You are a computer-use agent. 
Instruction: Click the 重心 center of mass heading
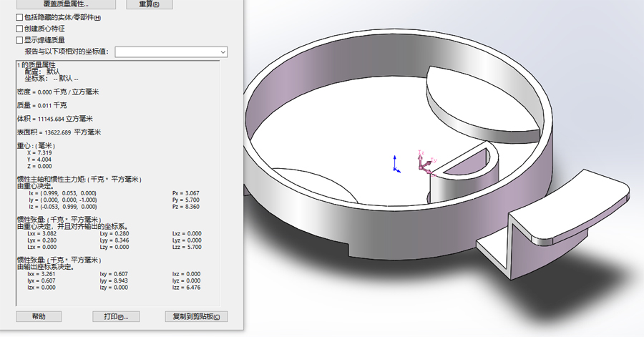(x=36, y=146)
